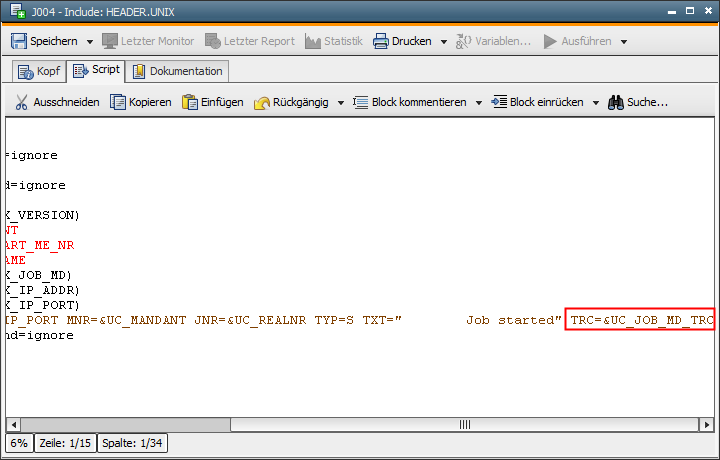The width and height of the screenshot is (720, 460).
Task: Click the Zeile: 1/15 status field
Action: tap(65, 443)
